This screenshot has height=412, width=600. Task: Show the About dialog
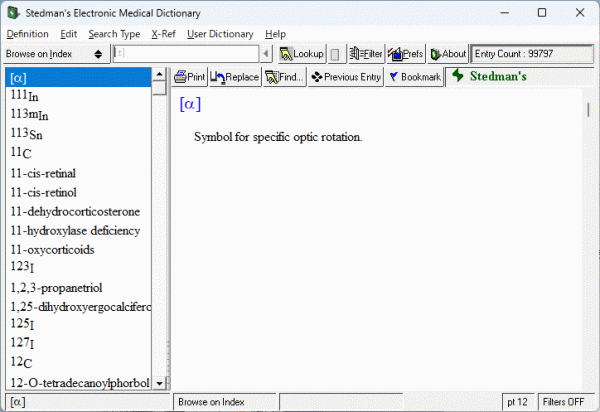point(448,54)
